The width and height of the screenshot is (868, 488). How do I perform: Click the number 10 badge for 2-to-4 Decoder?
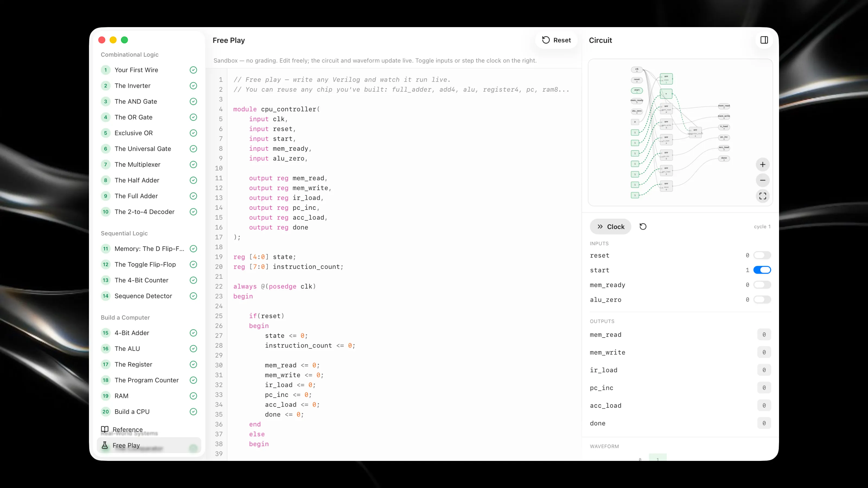tap(106, 212)
